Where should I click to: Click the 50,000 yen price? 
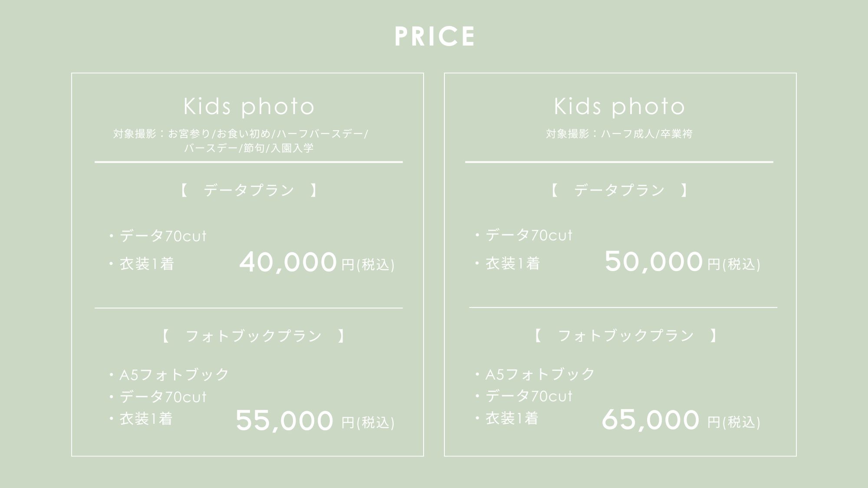point(653,262)
